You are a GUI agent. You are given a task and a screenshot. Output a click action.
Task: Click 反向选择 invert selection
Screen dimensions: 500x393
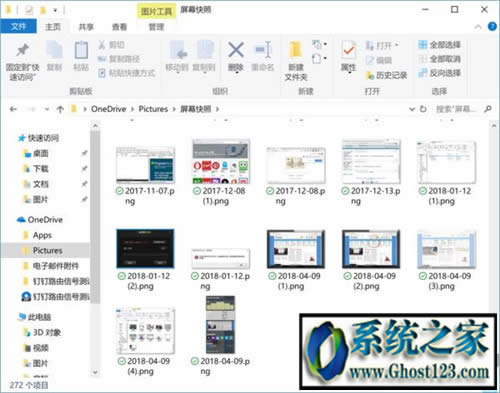440,73
